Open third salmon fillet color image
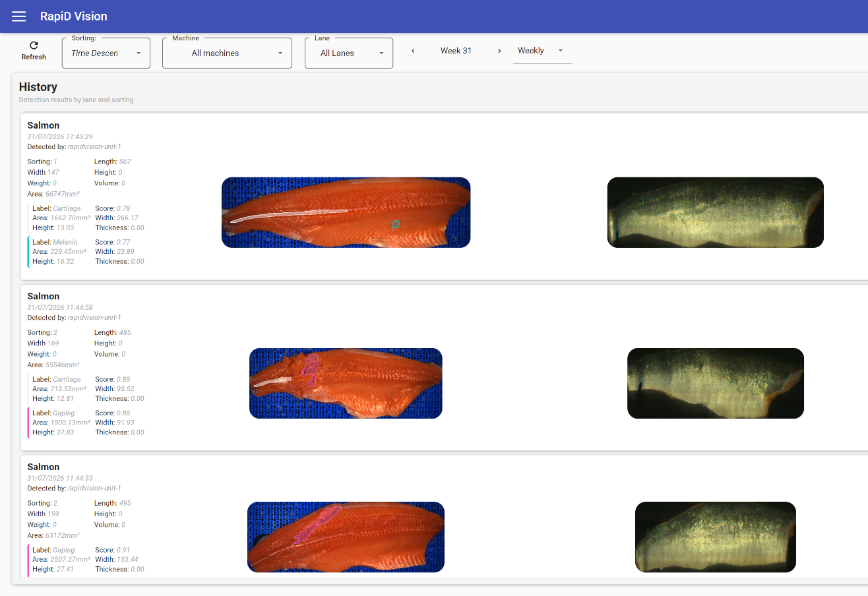The width and height of the screenshot is (868, 596). pos(346,537)
